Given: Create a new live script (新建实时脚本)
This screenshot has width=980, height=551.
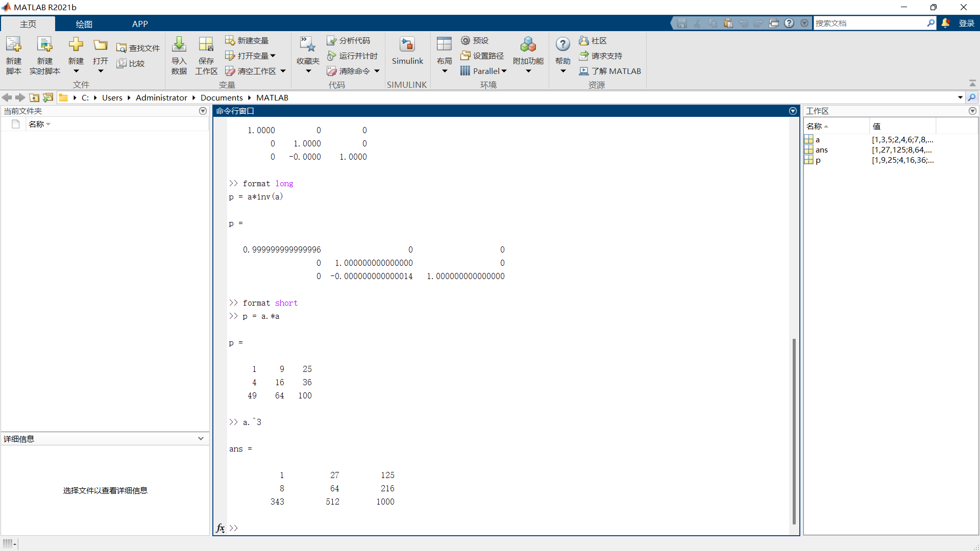Looking at the screenshot, I should [x=45, y=55].
